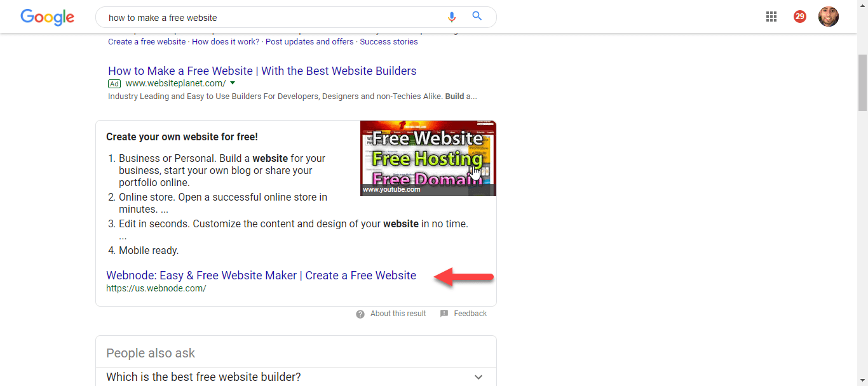This screenshot has height=386, width=868.
Task: Open the "How does it work?" sitelink
Action: [x=226, y=42]
